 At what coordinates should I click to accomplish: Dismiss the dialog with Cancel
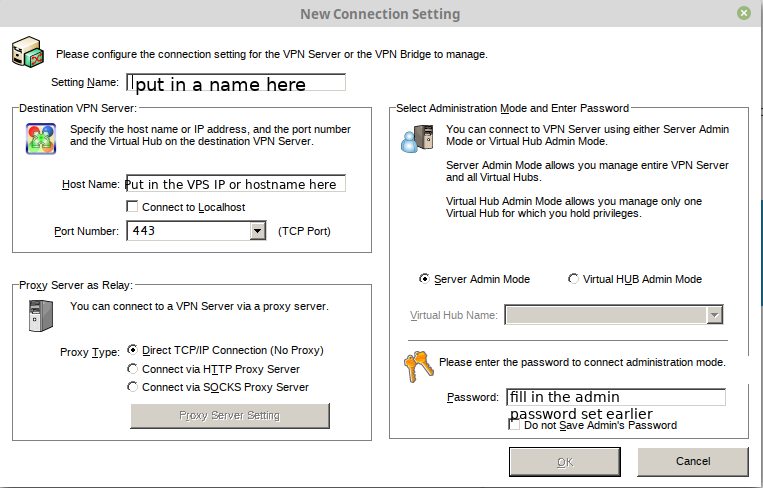tap(692, 461)
